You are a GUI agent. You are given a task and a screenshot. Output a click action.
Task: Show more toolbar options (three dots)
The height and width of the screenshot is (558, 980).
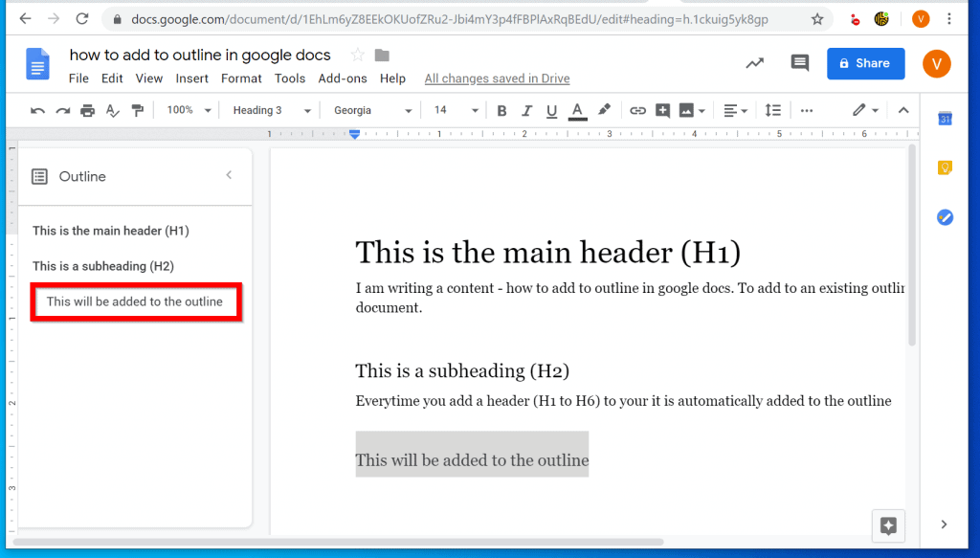click(x=806, y=111)
